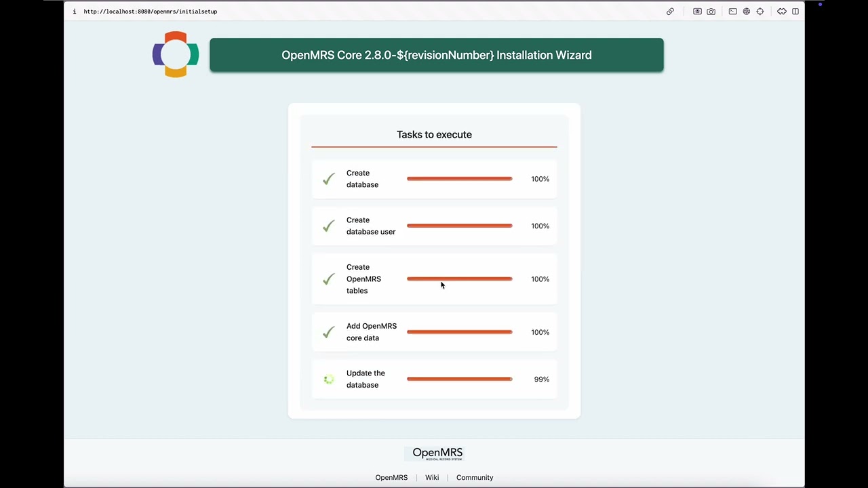
Task: Click the 100% value for Create database
Action: click(x=540, y=179)
